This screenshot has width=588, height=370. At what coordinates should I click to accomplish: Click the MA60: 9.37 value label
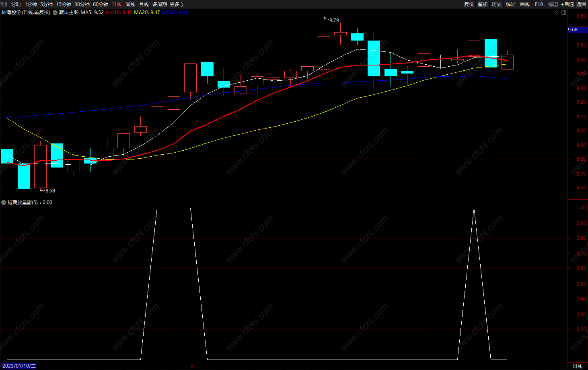(175, 12)
